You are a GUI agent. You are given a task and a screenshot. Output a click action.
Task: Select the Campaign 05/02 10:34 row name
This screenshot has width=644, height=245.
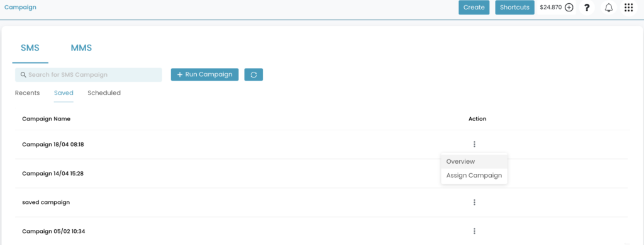53,231
